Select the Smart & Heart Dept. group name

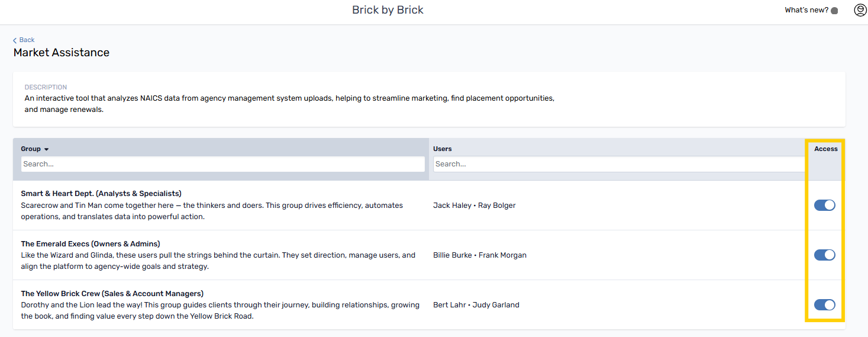(101, 194)
